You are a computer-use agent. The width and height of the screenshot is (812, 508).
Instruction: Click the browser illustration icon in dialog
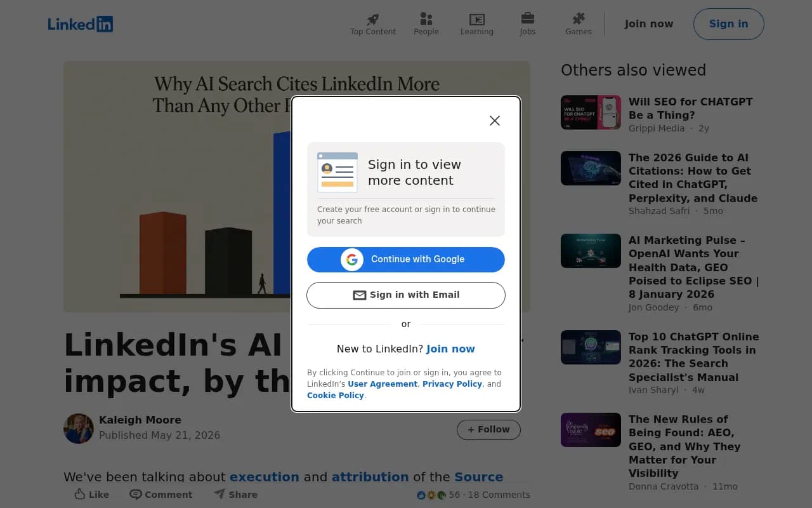pyautogui.click(x=337, y=172)
